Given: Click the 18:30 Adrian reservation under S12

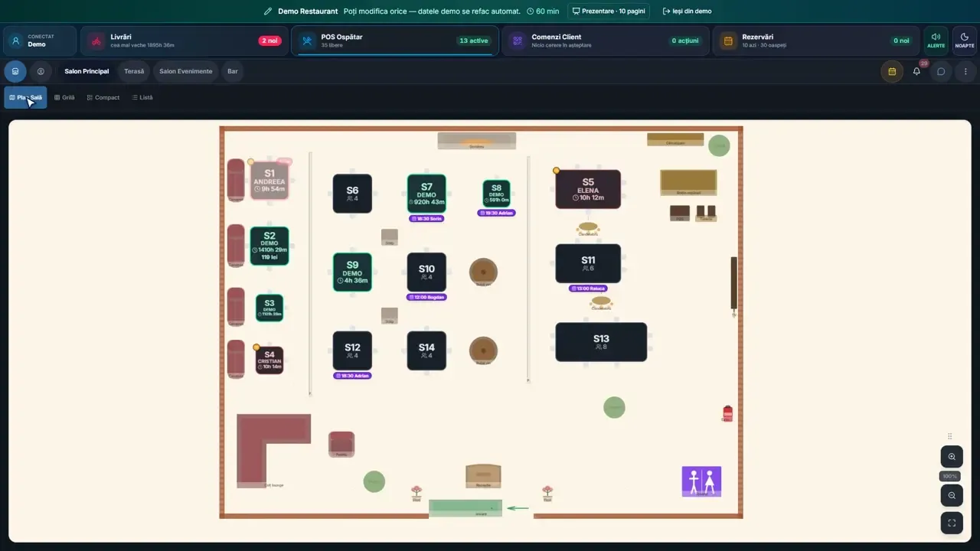Looking at the screenshot, I should coord(352,376).
